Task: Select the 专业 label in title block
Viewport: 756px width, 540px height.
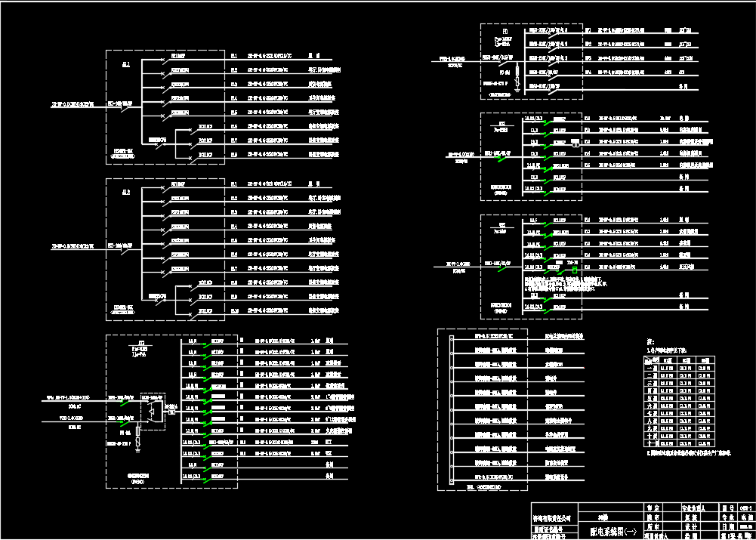Action: (728, 518)
